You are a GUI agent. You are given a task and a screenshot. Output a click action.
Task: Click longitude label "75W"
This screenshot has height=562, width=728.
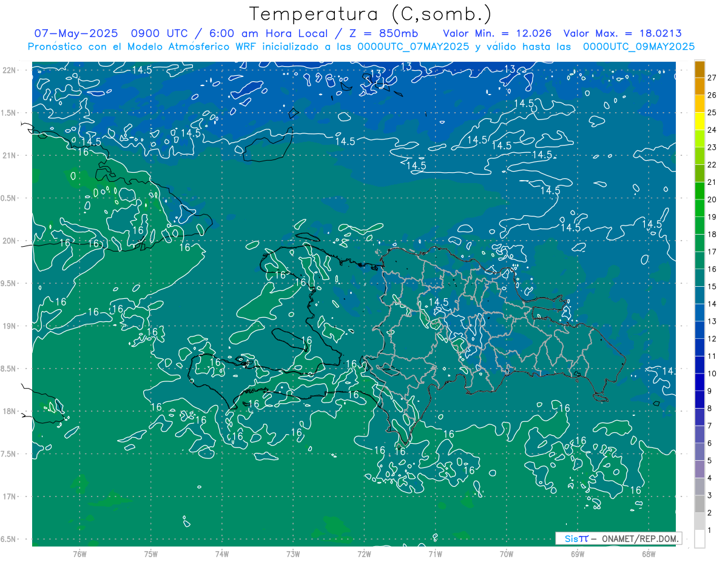click(x=150, y=554)
